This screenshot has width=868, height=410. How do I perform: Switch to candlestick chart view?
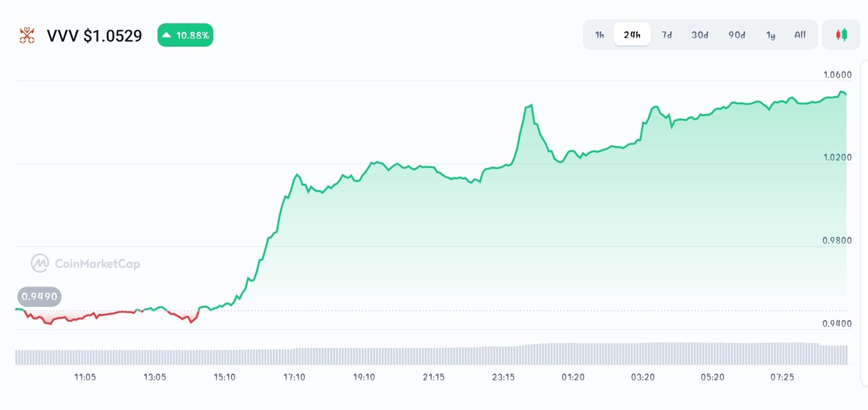point(841,35)
